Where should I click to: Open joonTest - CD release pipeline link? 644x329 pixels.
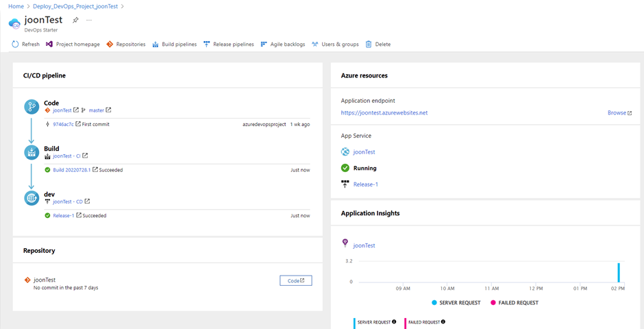click(x=68, y=202)
